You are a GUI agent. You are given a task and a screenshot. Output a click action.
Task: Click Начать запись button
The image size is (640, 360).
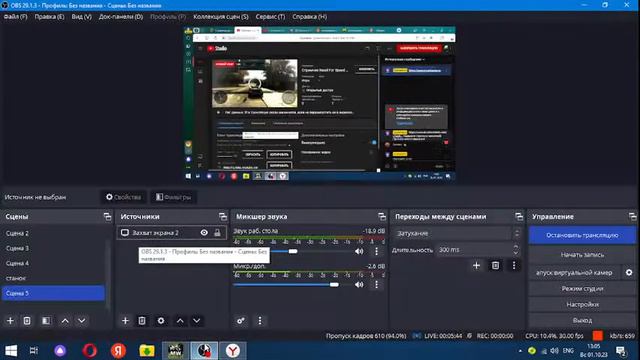coord(582,255)
